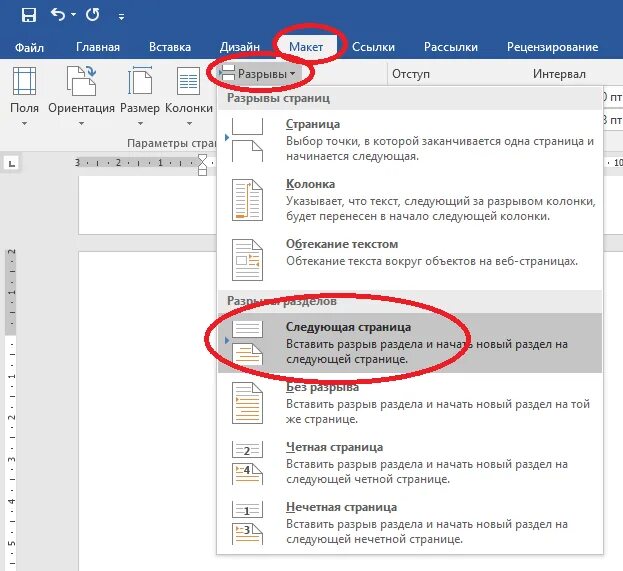Expand the Поля dropdown arrow
The width and height of the screenshot is (623, 571).
point(24,124)
